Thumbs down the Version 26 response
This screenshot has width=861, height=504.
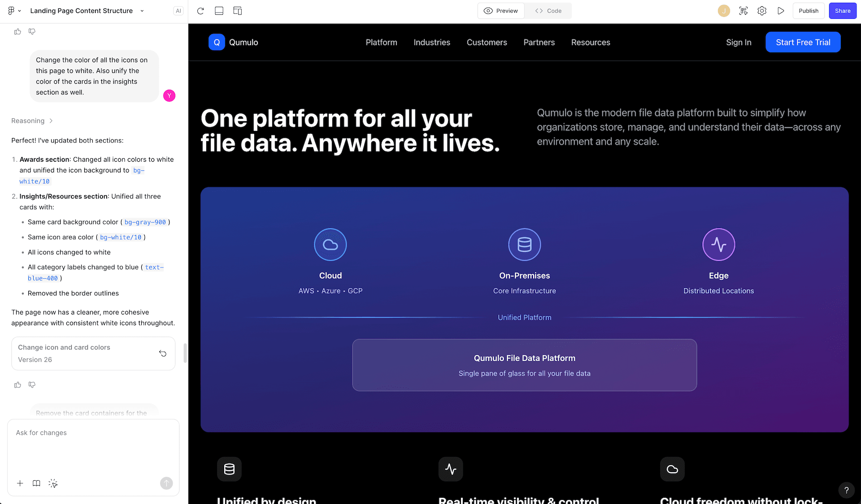click(32, 385)
